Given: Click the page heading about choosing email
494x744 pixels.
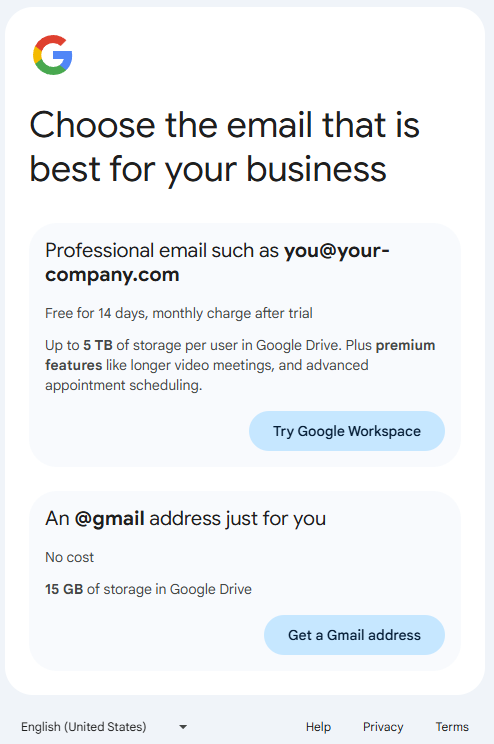Looking at the screenshot, I should pyautogui.click(x=224, y=147).
